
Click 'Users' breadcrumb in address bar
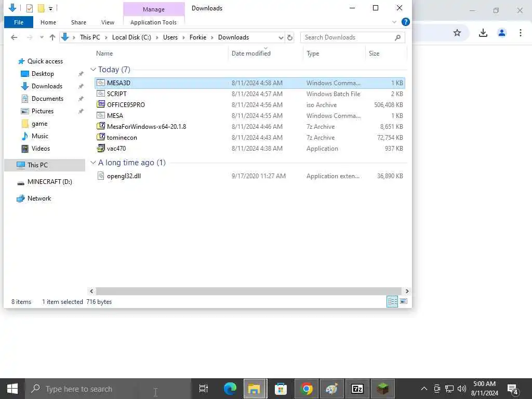click(x=170, y=37)
